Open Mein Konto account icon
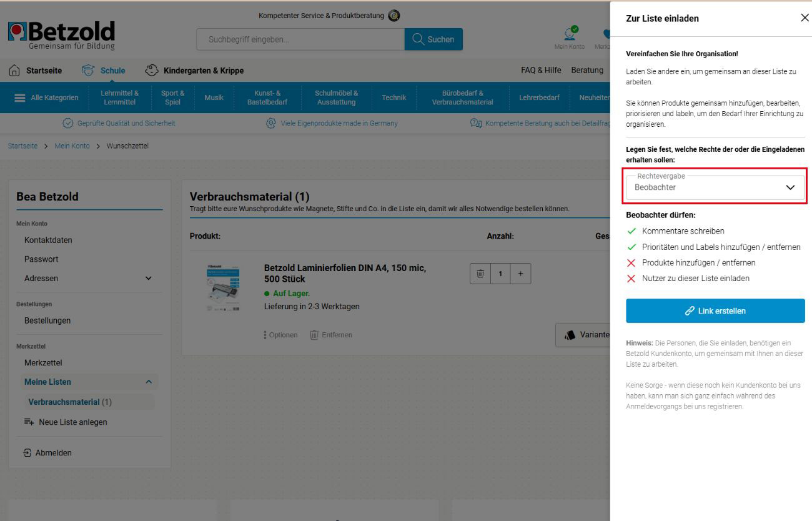 click(x=570, y=37)
